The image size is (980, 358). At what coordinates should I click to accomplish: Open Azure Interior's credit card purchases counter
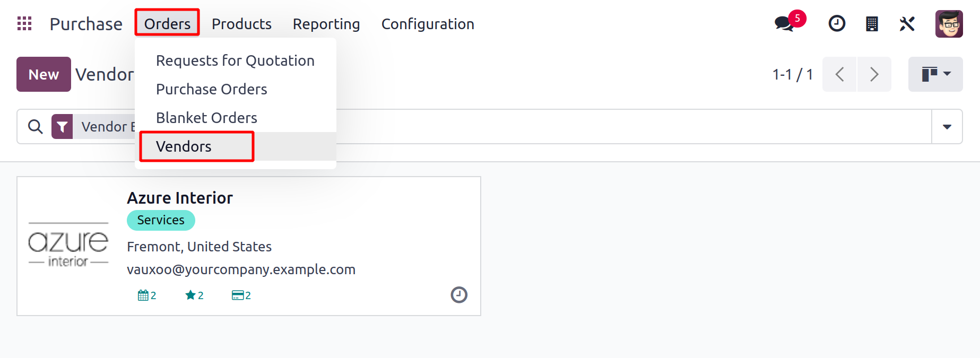click(x=241, y=295)
